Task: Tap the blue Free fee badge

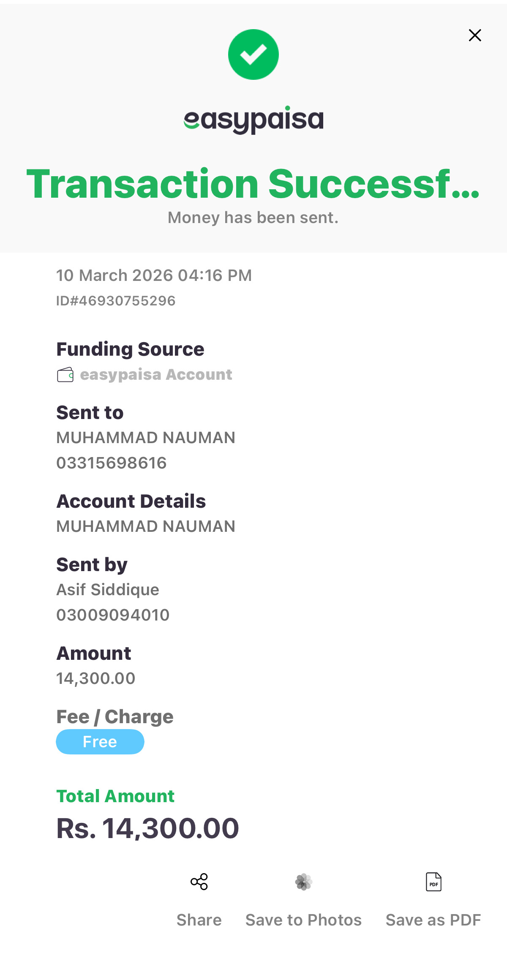Action: [100, 742]
